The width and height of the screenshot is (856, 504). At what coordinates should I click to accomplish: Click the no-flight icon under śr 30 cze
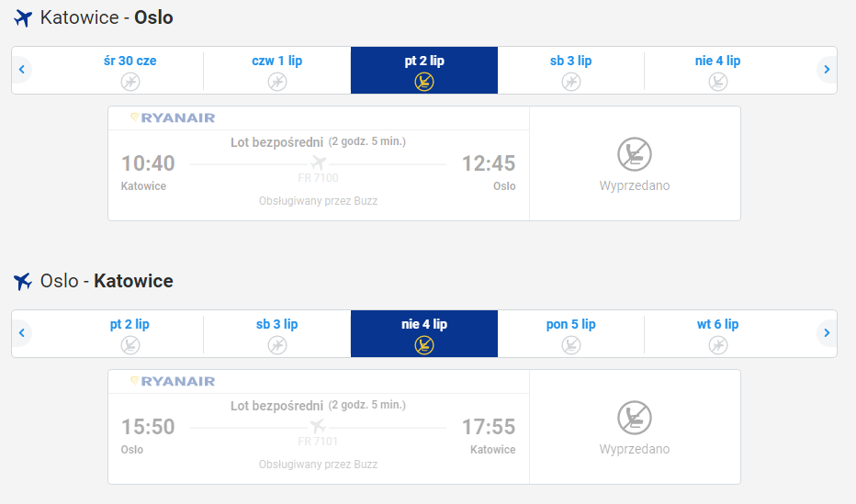pyautogui.click(x=130, y=82)
